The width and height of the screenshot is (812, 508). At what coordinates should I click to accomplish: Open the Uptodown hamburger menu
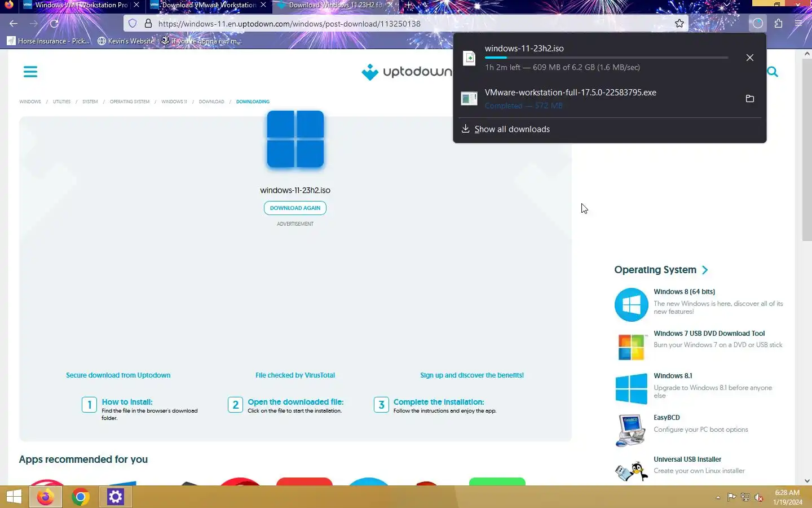30,72
